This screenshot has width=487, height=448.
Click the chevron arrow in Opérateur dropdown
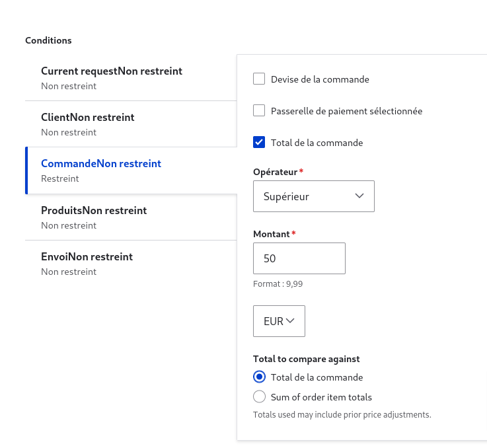pos(359,196)
